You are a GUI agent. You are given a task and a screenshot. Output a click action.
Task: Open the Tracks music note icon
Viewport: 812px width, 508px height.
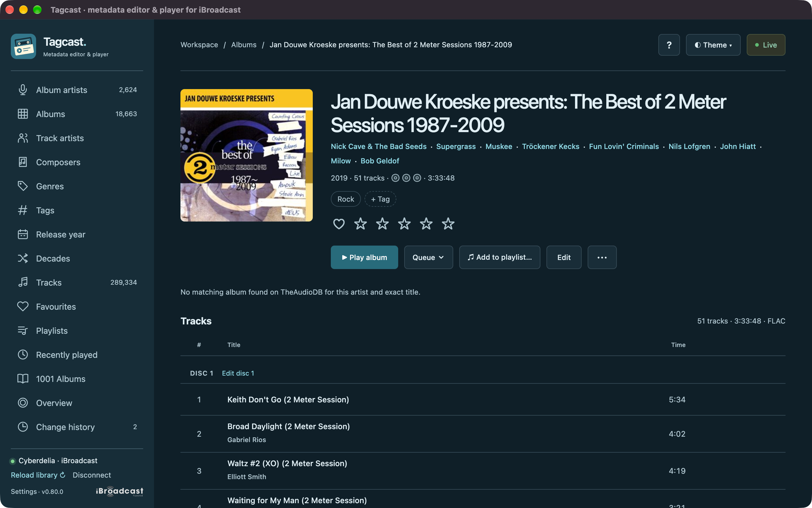pyautogui.click(x=23, y=282)
